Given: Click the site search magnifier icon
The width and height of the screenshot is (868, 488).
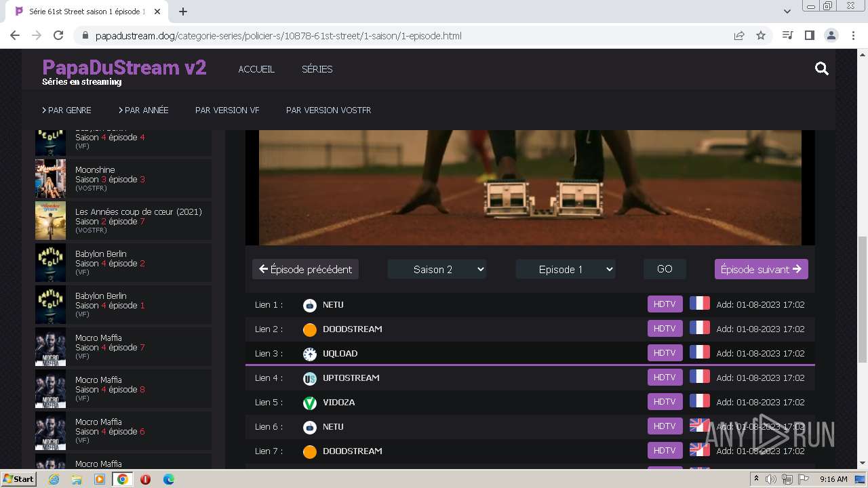Looking at the screenshot, I should point(822,68).
